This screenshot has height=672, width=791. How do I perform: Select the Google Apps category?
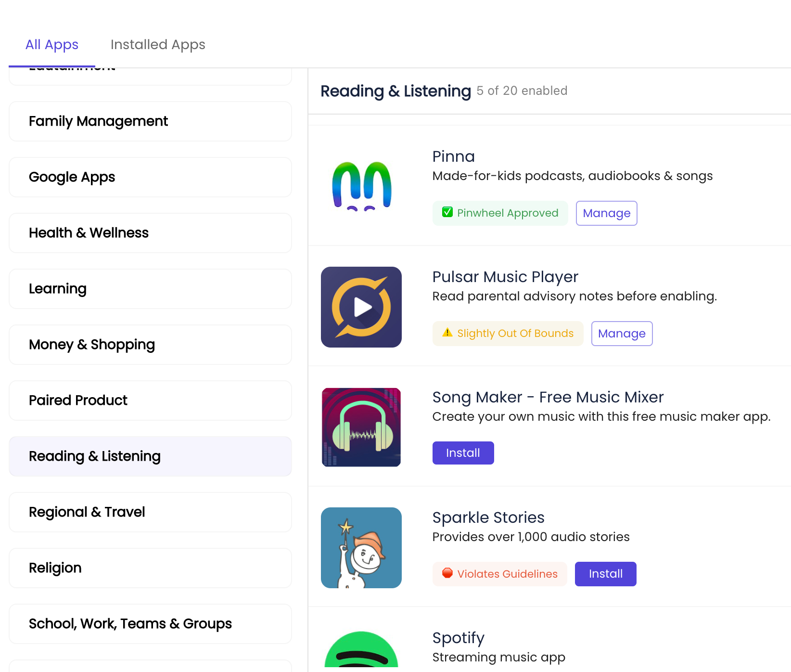pos(150,177)
